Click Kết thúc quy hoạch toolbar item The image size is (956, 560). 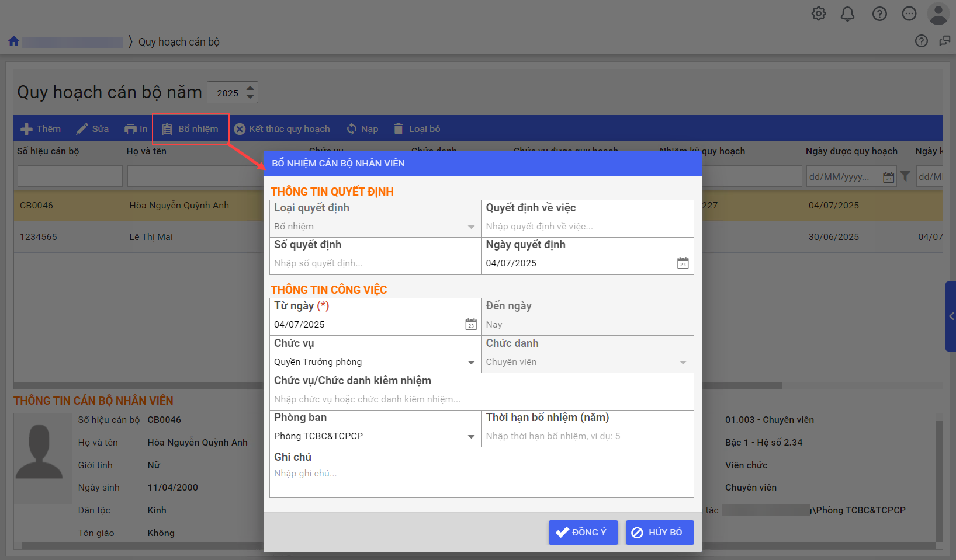point(282,129)
